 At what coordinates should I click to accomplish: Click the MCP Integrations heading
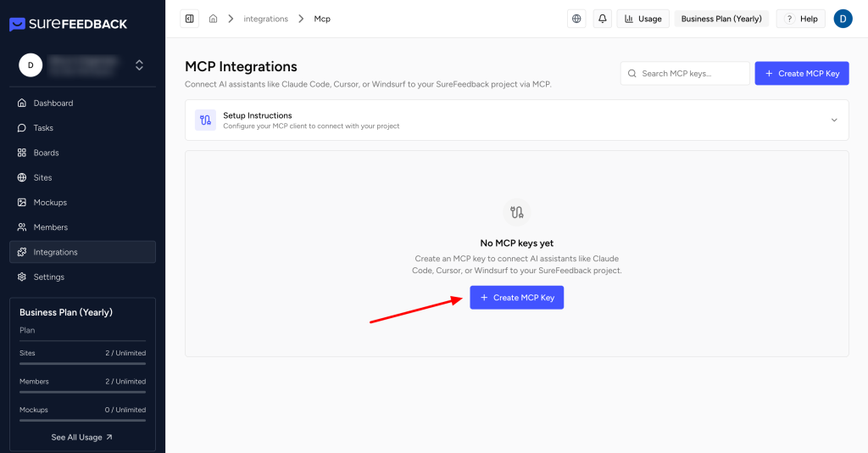(x=241, y=66)
